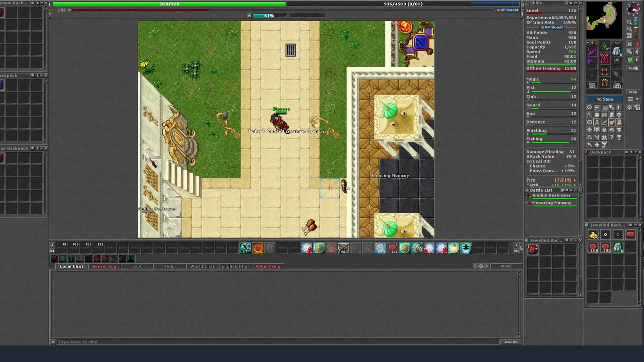Click the minimap view
The height and width of the screenshot is (362, 644).
[x=604, y=20]
